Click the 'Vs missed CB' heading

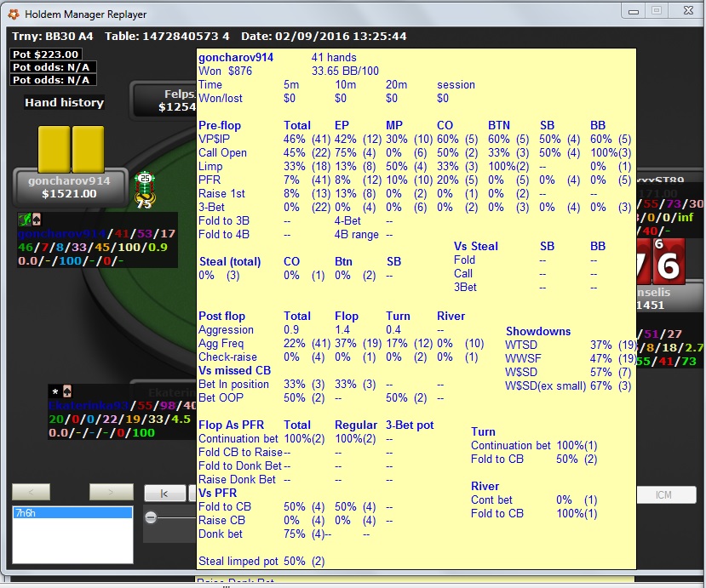(x=234, y=371)
